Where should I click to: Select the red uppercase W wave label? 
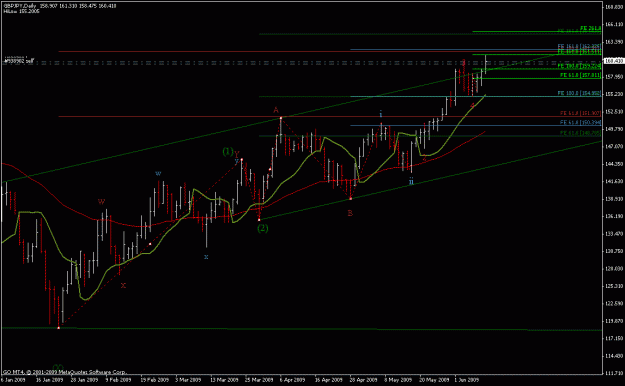click(102, 202)
